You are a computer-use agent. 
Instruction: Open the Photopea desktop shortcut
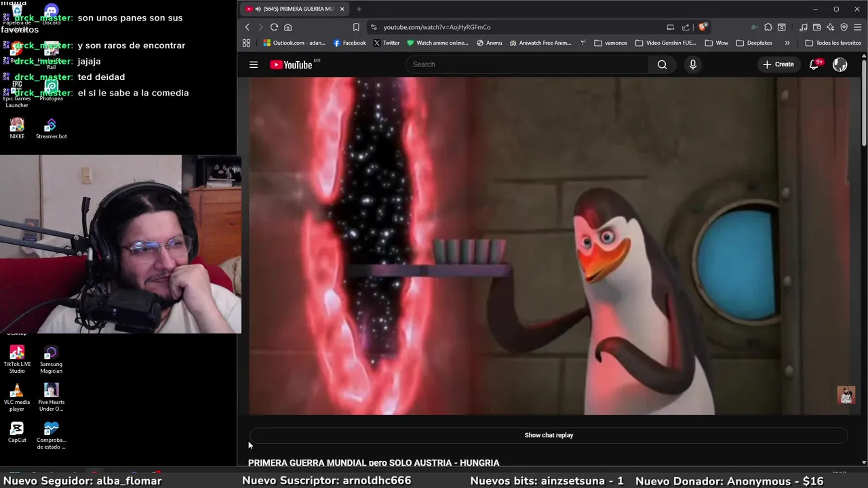click(x=51, y=91)
